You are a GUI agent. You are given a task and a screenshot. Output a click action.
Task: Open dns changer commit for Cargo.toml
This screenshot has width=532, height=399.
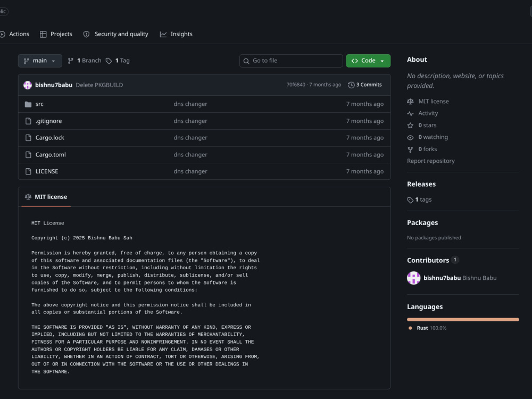click(190, 155)
